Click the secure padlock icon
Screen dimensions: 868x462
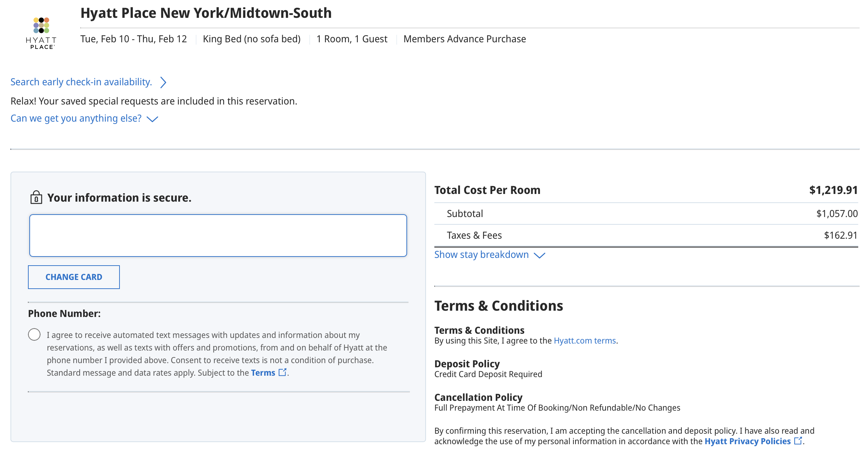36,197
